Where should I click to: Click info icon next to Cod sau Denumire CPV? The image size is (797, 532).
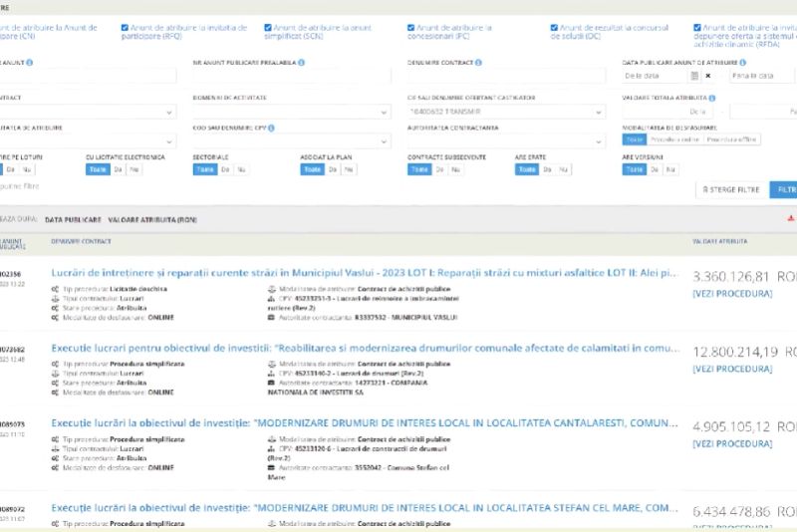click(271, 129)
